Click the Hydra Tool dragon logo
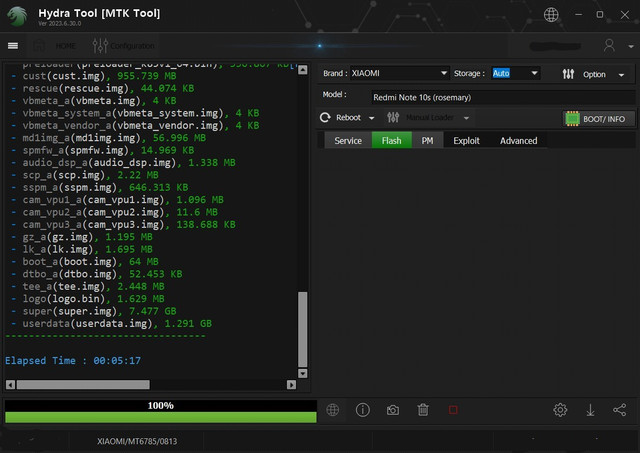Screen dimensions: 640x453 tap(18, 16)
